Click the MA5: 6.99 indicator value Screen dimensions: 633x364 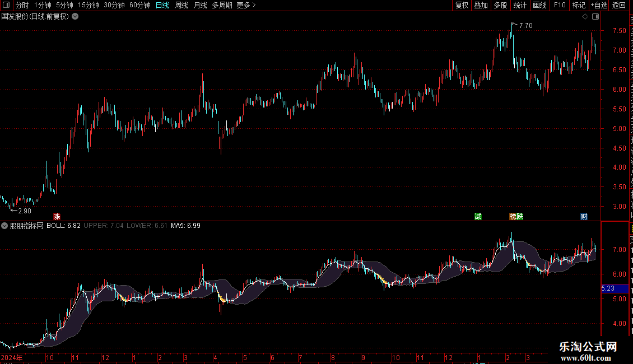pos(186,226)
